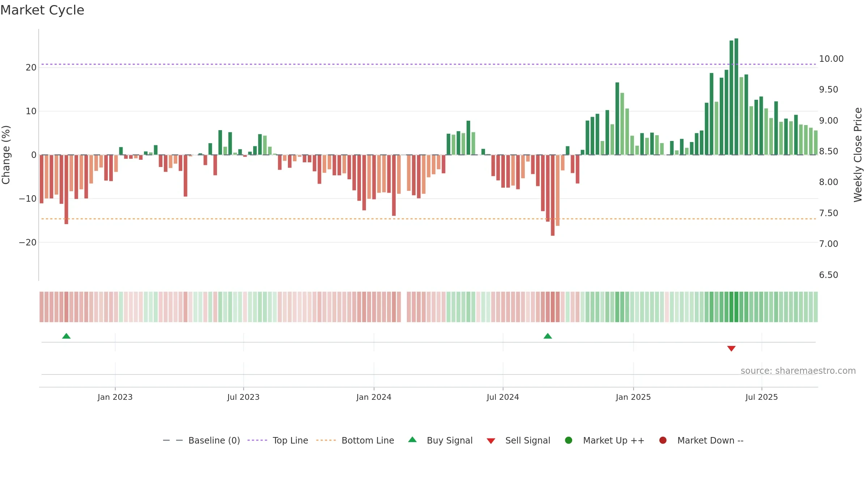Click the 8.50 price axis label
The height and width of the screenshot is (488, 868).
pyautogui.click(x=829, y=151)
